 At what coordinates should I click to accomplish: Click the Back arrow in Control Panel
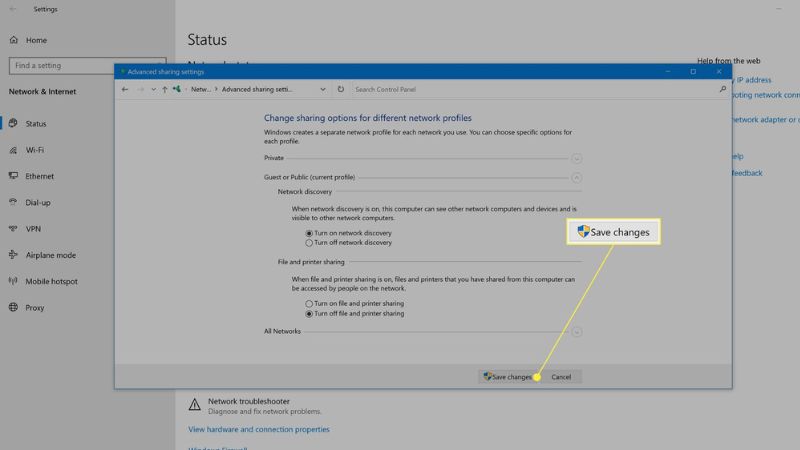(124, 89)
